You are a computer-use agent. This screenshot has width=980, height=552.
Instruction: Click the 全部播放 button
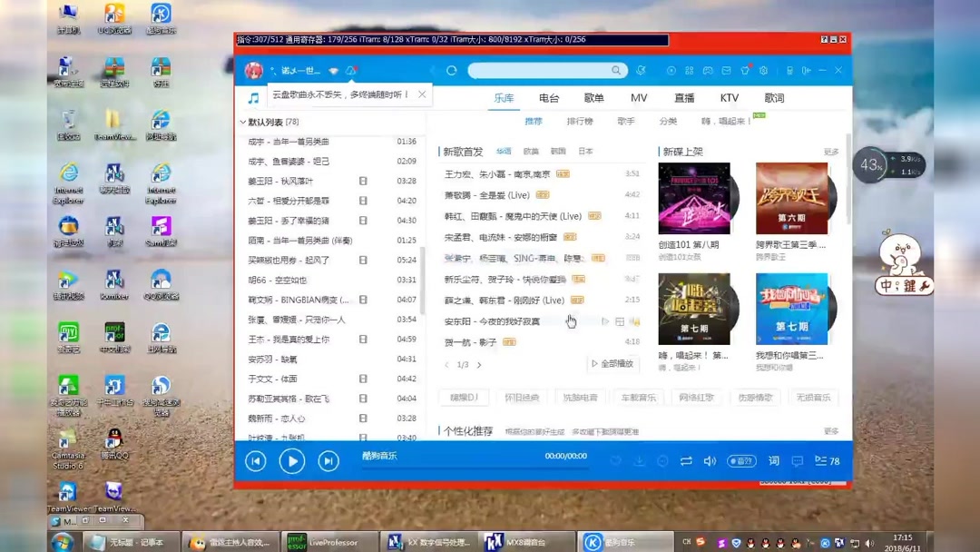(613, 362)
